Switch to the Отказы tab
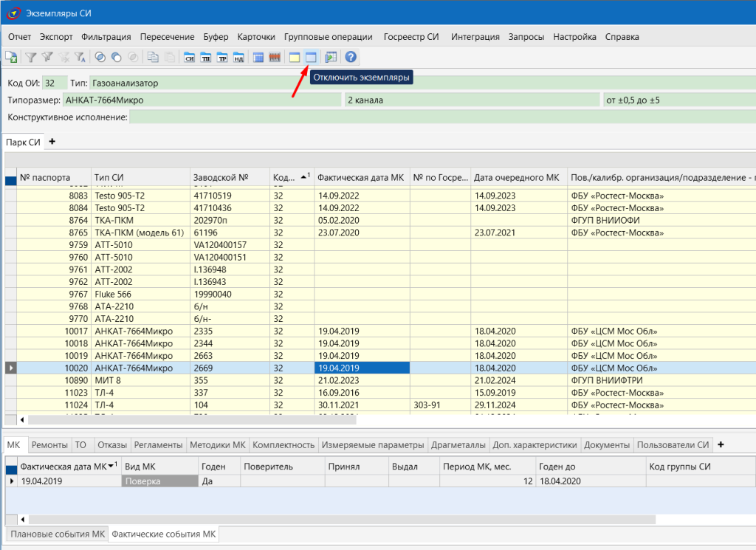The width and height of the screenshot is (756, 550). [x=112, y=445]
